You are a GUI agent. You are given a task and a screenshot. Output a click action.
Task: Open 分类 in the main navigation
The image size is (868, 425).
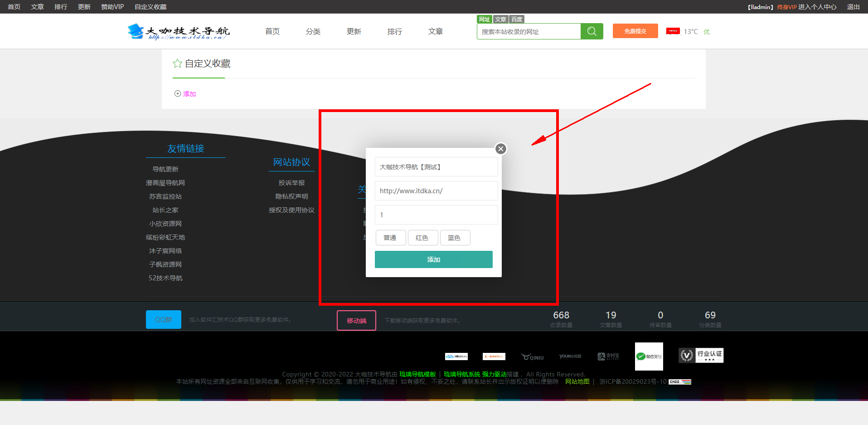(313, 31)
